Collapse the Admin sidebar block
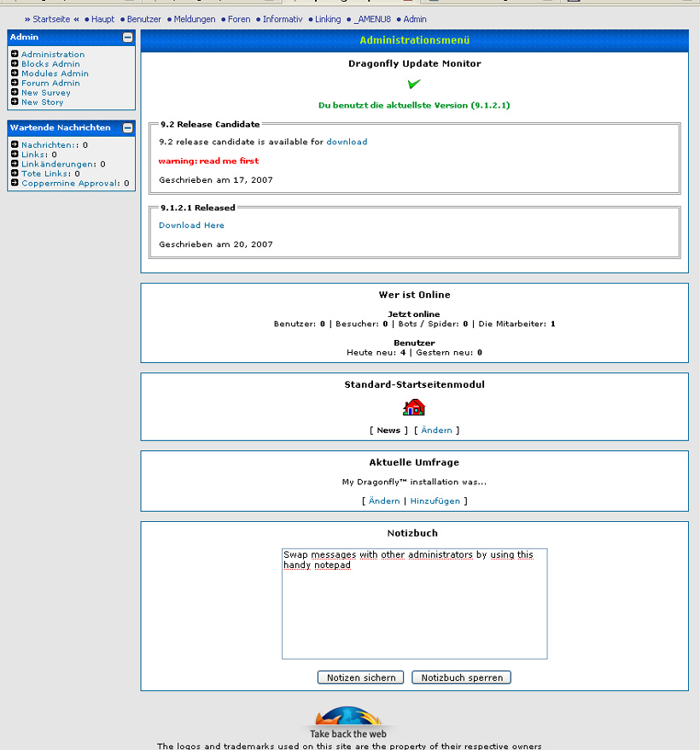 click(128, 38)
